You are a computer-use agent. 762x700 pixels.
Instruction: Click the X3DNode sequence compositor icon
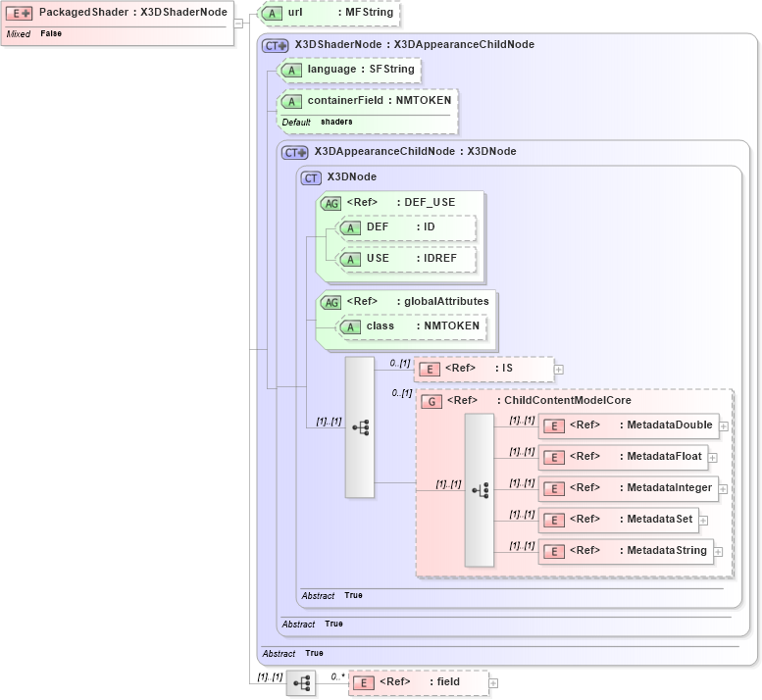360,427
